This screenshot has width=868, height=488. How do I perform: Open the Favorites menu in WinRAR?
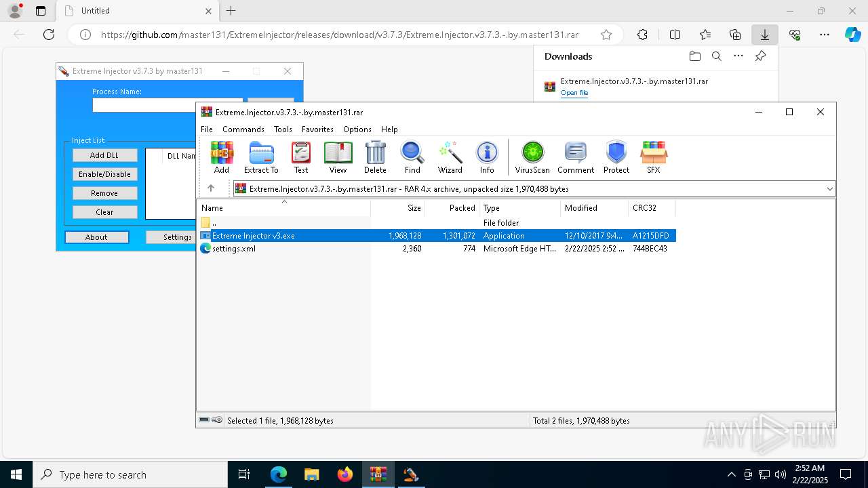(x=317, y=129)
